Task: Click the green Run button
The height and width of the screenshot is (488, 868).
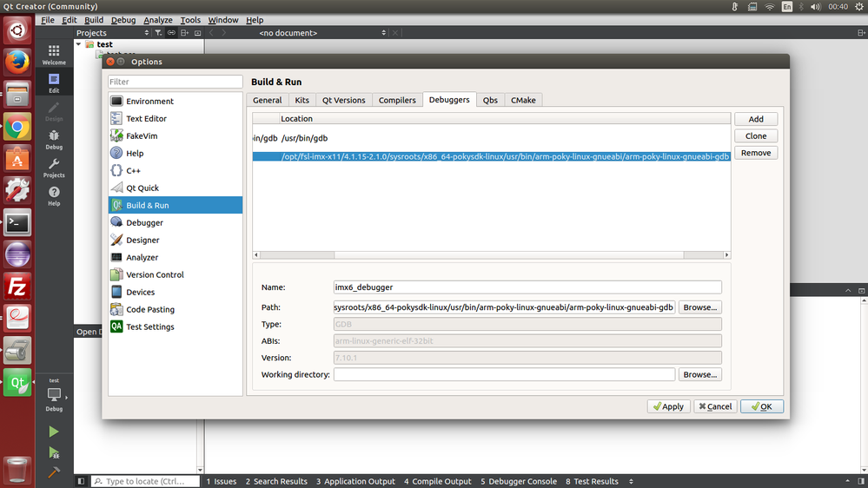Action: pos(54,432)
